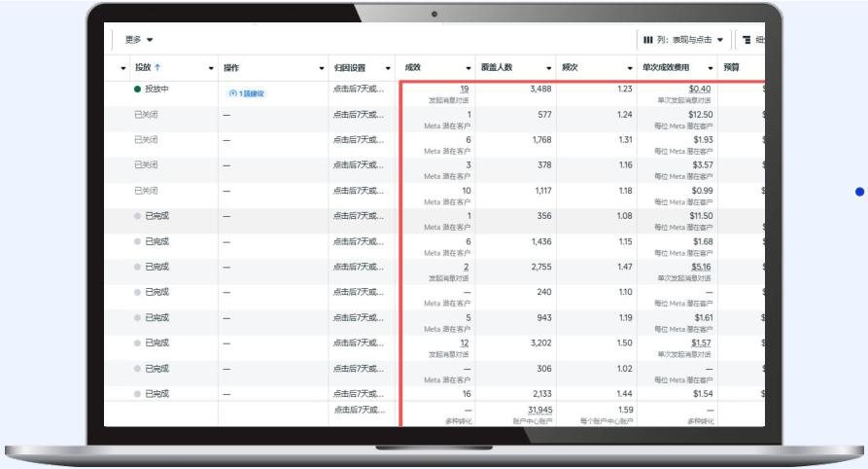Select the result value 16
This screenshot has width=868, height=469.
coord(467,394)
